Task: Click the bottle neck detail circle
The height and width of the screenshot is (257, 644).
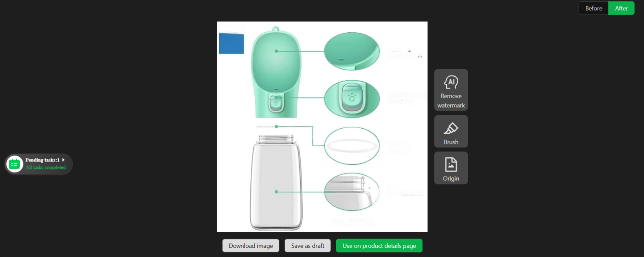Action: coord(351,192)
